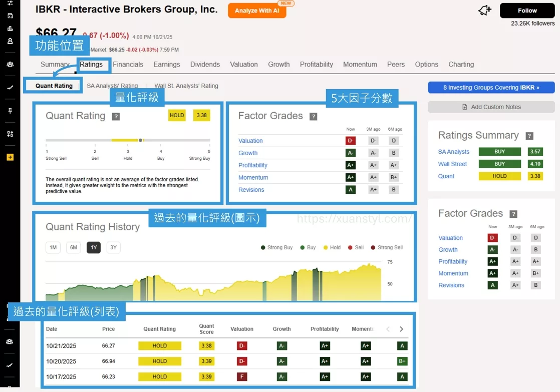
Task: Select the 1M history range
Action: pos(53,247)
